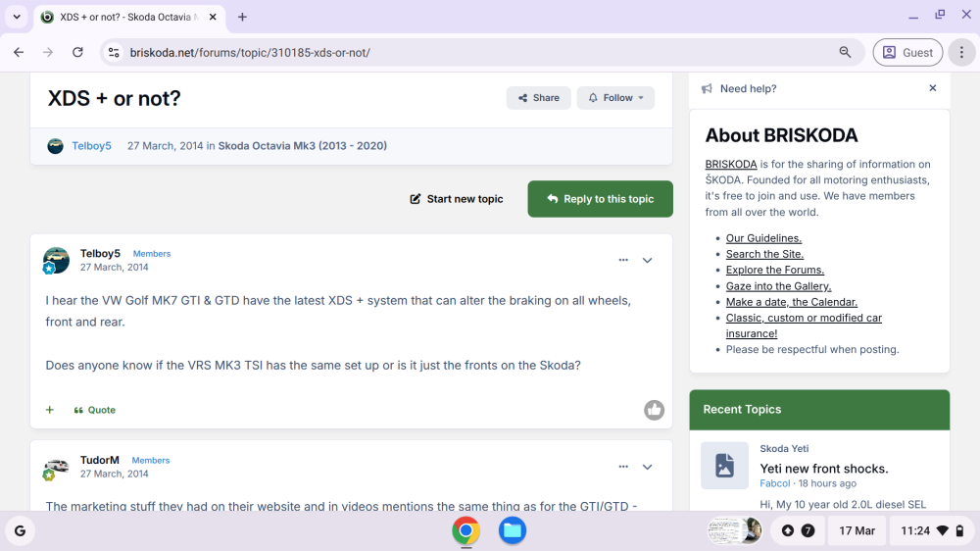The width and height of the screenshot is (980, 551).
Task: Click the megaphone icon beside Need help?
Action: click(x=707, y=89)
